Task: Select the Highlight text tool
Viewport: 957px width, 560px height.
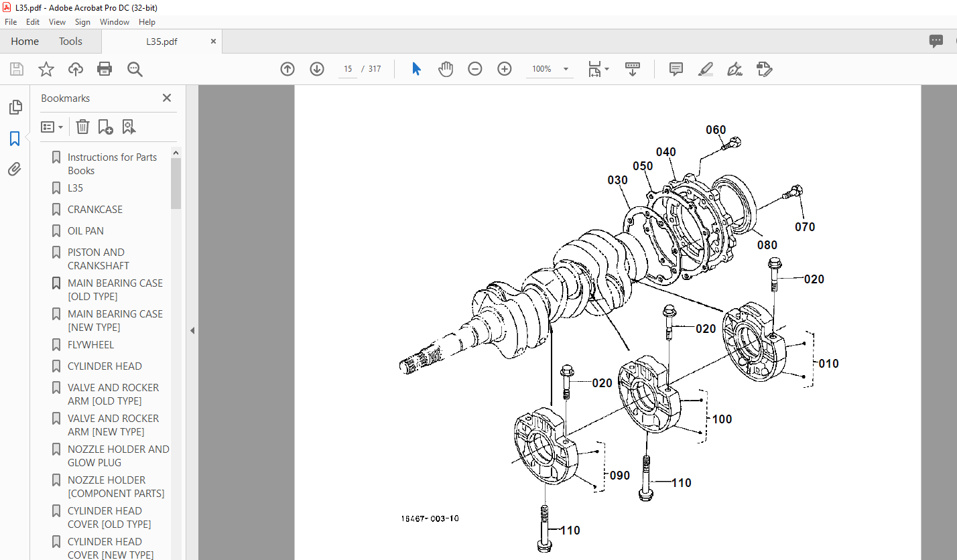Action: [x=706, y=69]
